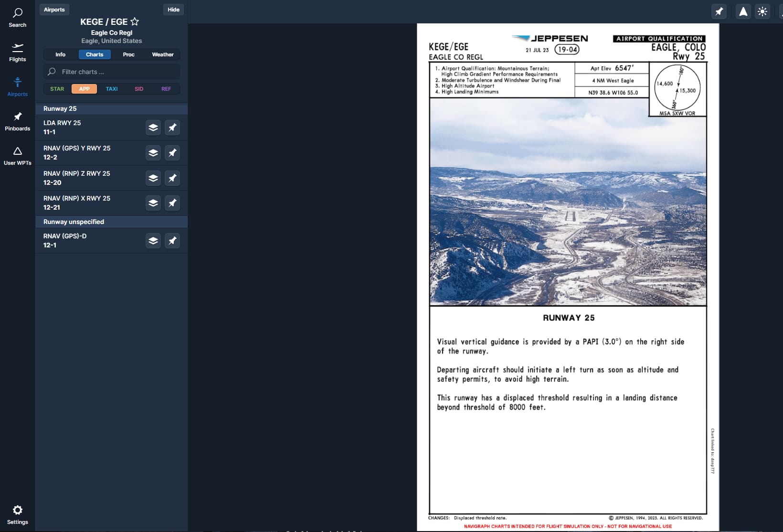Pin the LDA RWY 25 chart
783x532 pixels.
pyautogui.click(x=172, y=128)
